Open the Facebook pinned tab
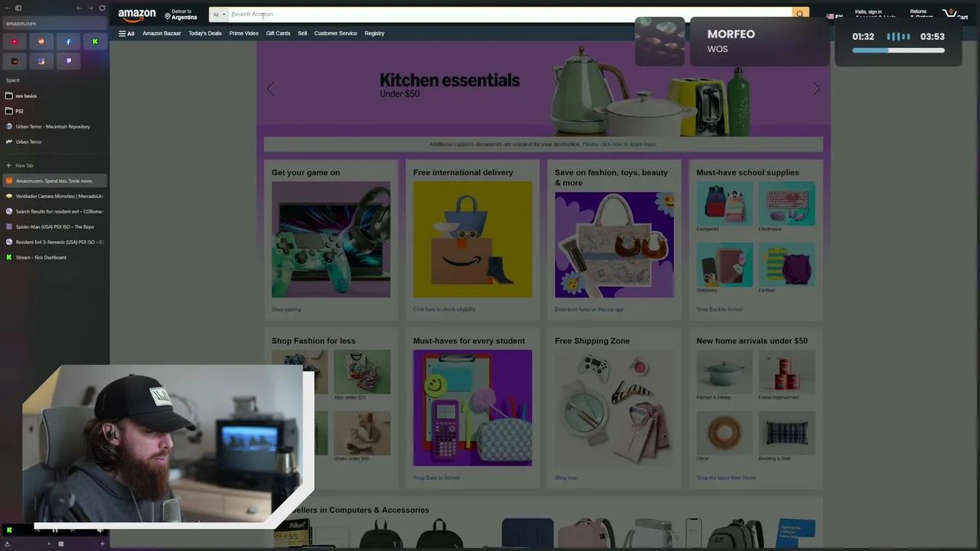This screenshot has width=980, height=551. (68, 41)
